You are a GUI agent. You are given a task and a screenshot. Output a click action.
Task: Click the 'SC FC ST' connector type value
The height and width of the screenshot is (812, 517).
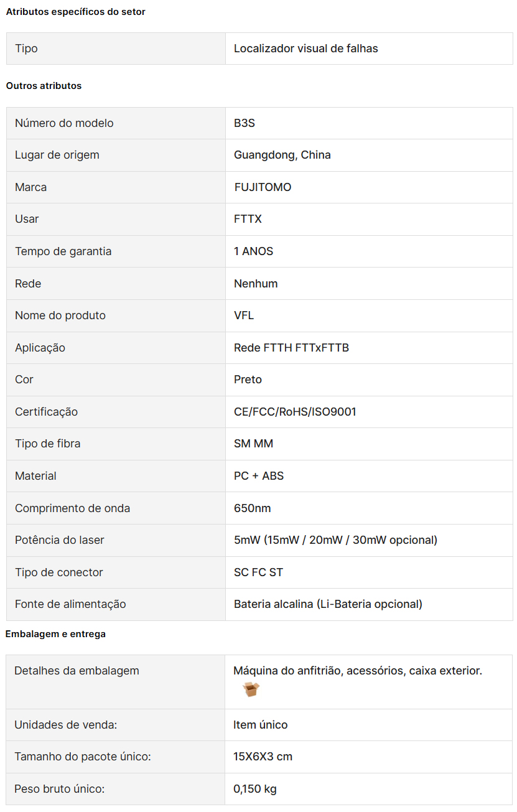[259, 572]
